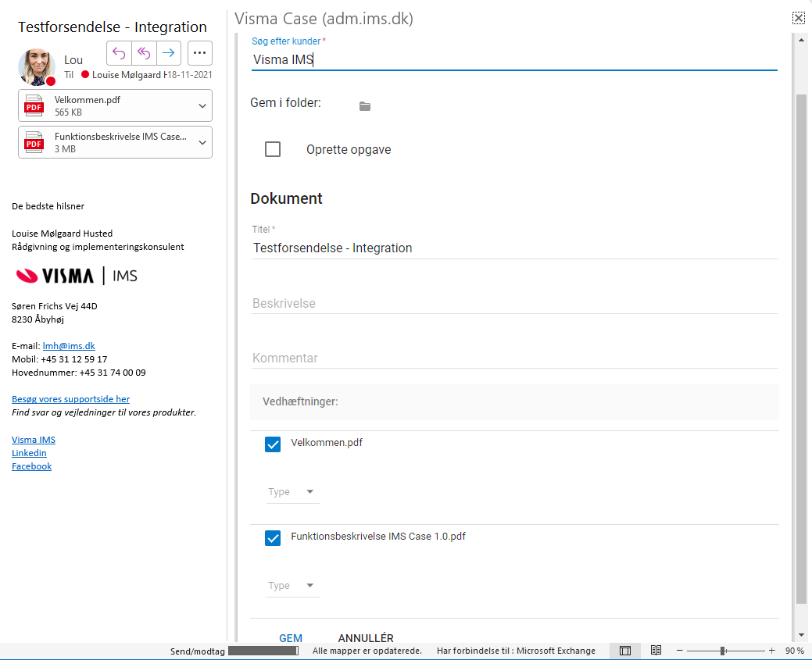Screen dimensions: 812x660
Task: Click Alle mapper er opdaterede status text
Action: click(x=367, y=651)
